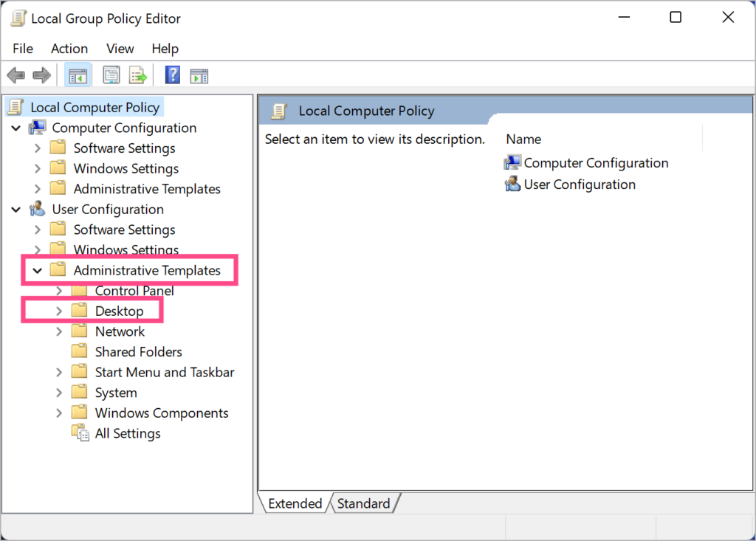Collapse Administrative Templates under User Configuration

click(37, 270)
